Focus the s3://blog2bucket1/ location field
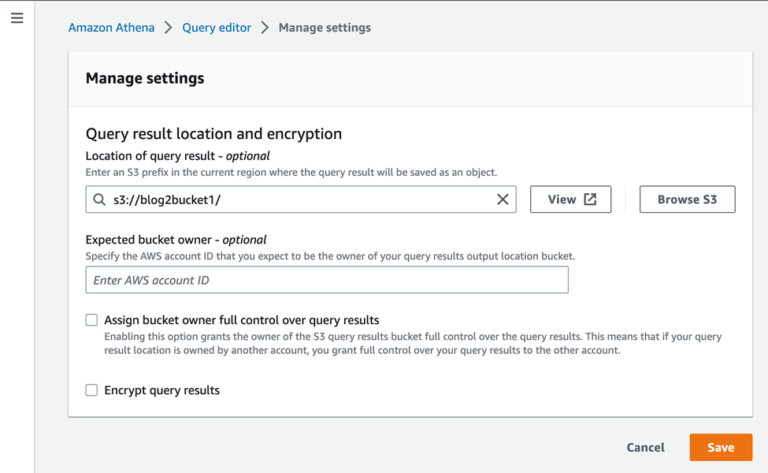Viewport: 768px width, 473px height. (301, 199)
